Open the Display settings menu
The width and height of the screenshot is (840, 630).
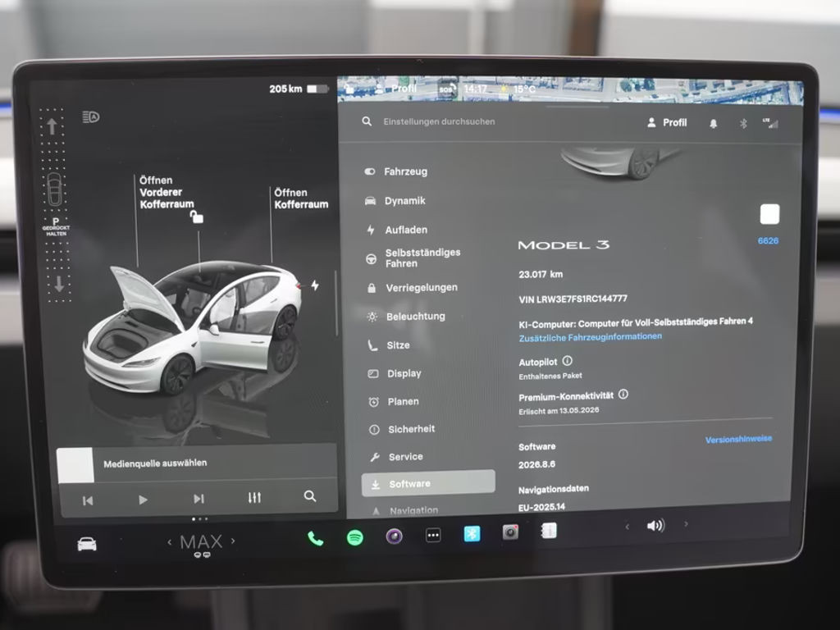point(395,373)
